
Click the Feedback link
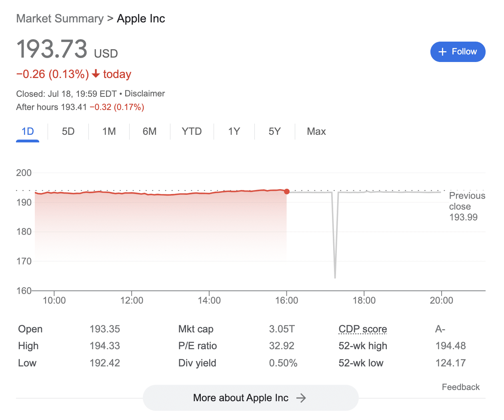461,387
